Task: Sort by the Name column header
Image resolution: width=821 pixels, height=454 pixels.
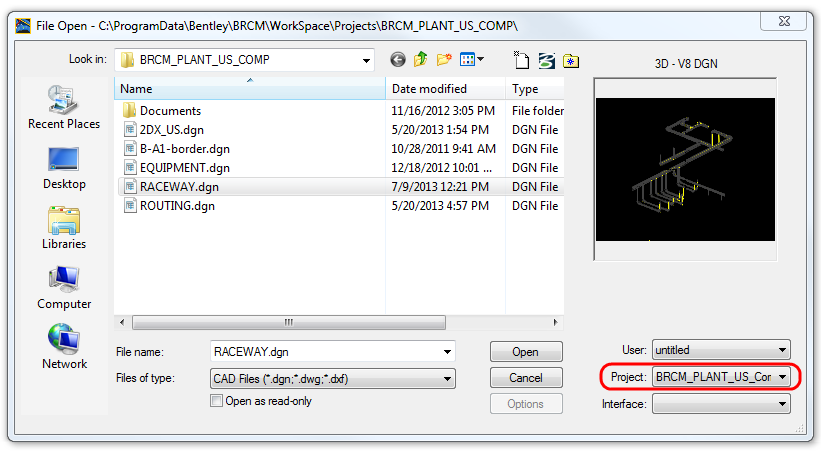Action: [x=250, y=88]
